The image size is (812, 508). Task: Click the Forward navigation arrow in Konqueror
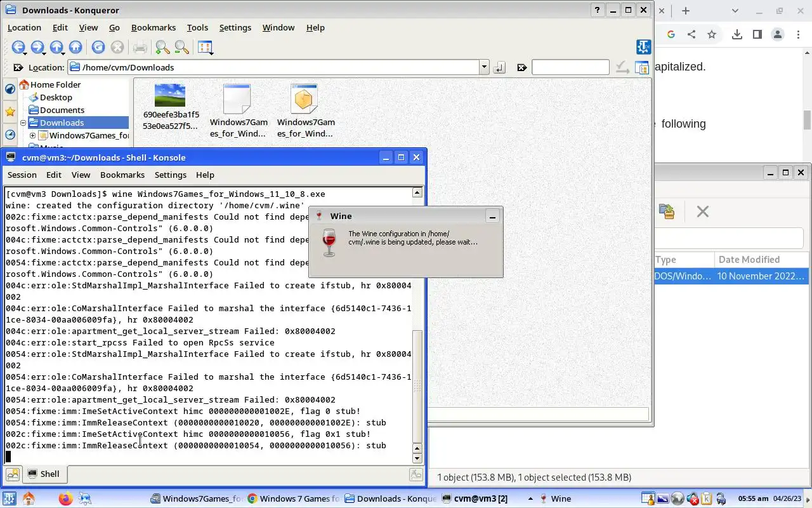coord(37,47)
